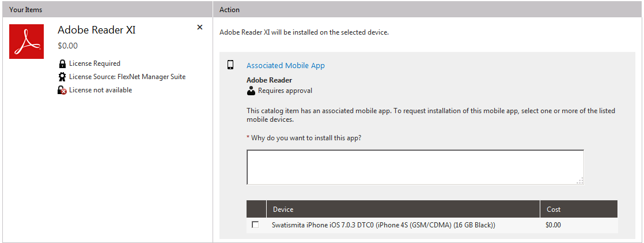644x243 pixels.
Task: Click the License not available icon
Action: pyautogui.click(x=62, y=90)
